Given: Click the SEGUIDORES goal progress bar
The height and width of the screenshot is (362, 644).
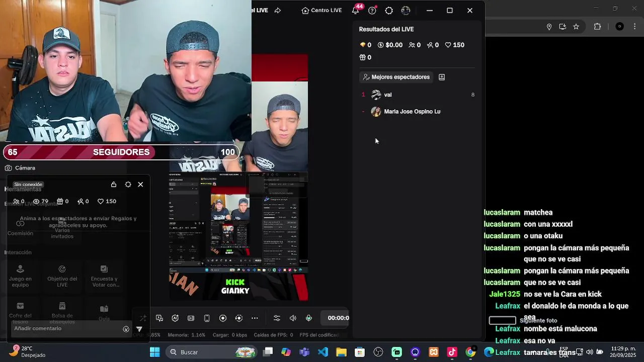Looking at the screenshot, I should pos(121,152).
